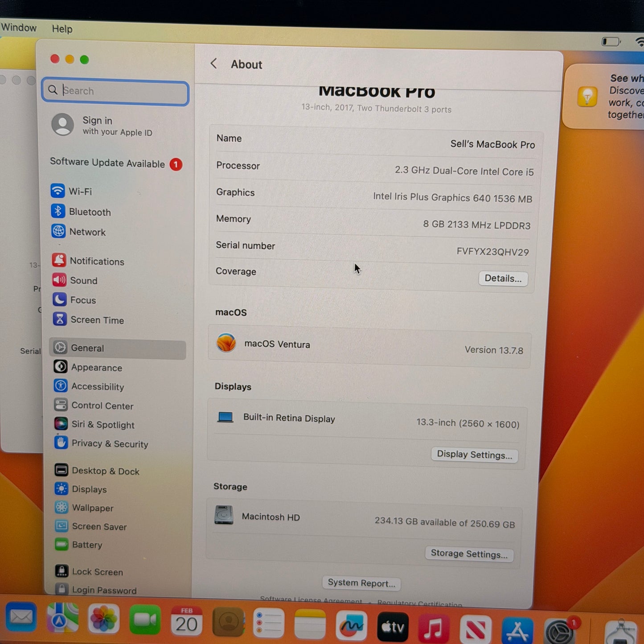644x644 pixels.
Task: Open Calendar showing Feb 20 in Dock
Action: pyautogui.click(x=187, y=621)
